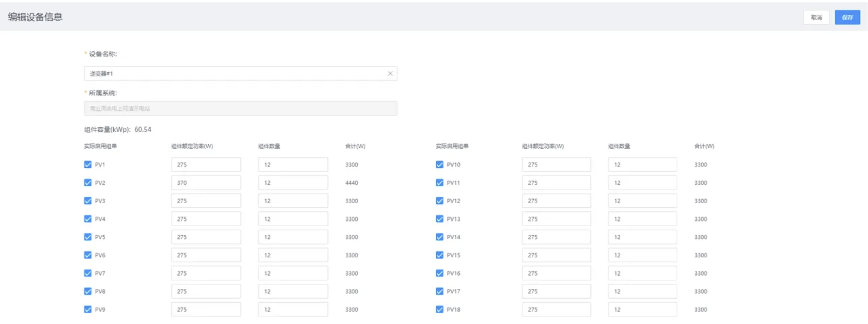Viewport: 868px width, 324px height.
Task: Click PV18 module quantity input
Action: pyautogui.click(x=642, y=309)
